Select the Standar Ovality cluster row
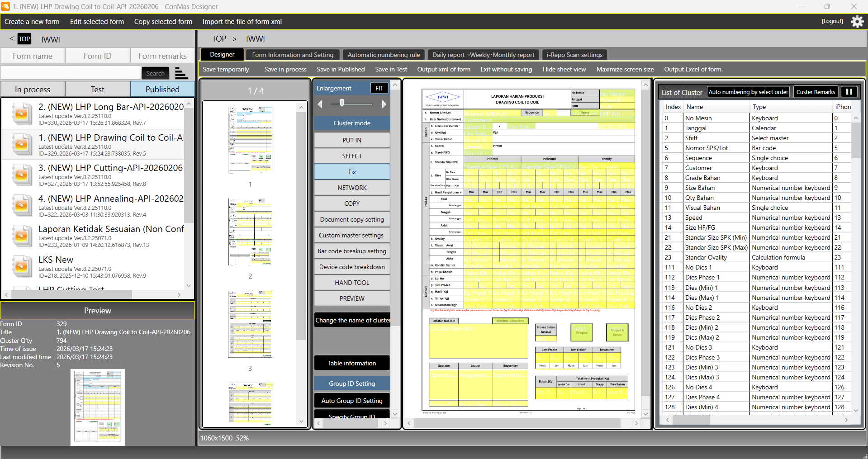This screenshot has height=459, width=868. [x=757, y=257]
